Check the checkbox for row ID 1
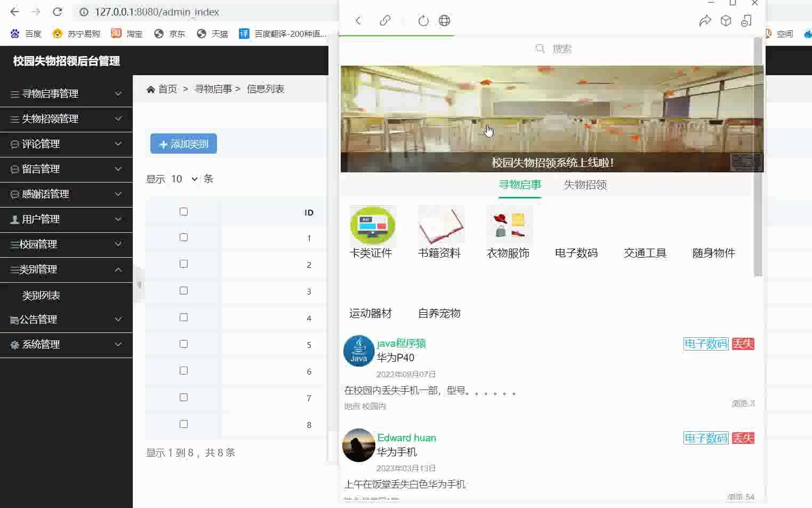The image size is (812, 508). coord(183,237)
